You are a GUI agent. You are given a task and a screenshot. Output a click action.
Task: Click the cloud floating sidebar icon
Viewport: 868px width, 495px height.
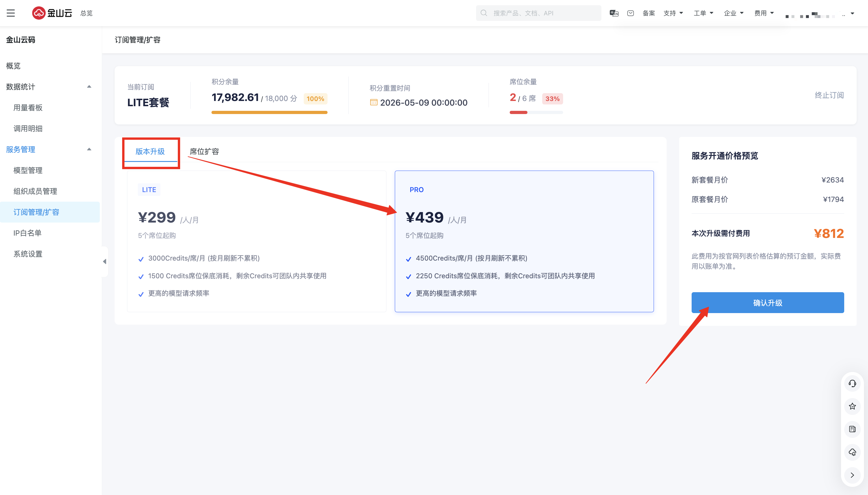[x=852, y=452]
